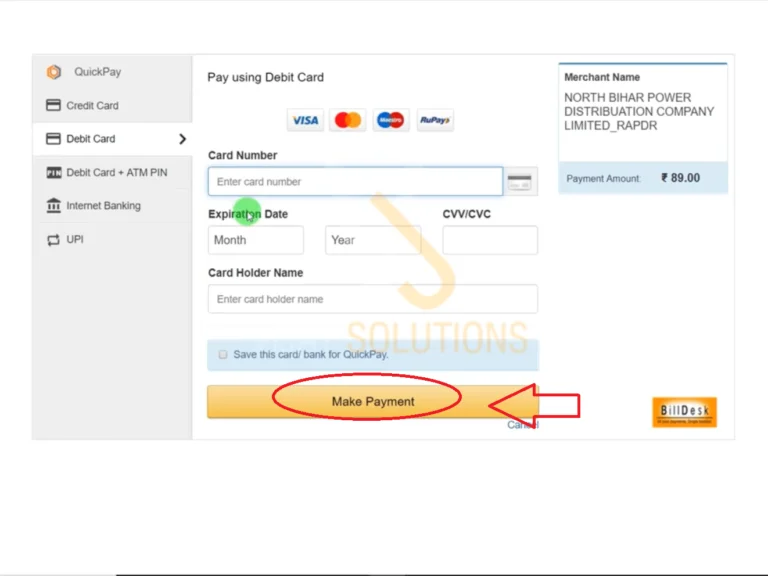Screen dimensions: 768x576
Task: Click the ATM PIN icon in sidebar
Action: 53,172
